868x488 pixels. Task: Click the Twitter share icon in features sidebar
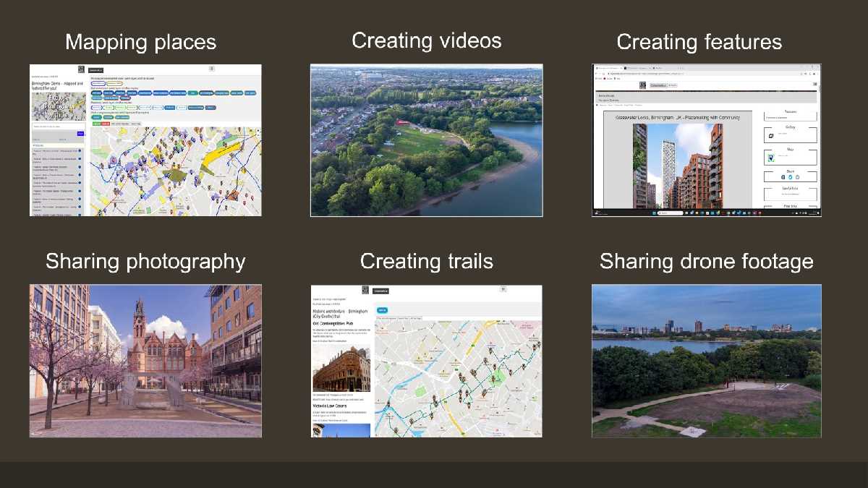[791, 177]
